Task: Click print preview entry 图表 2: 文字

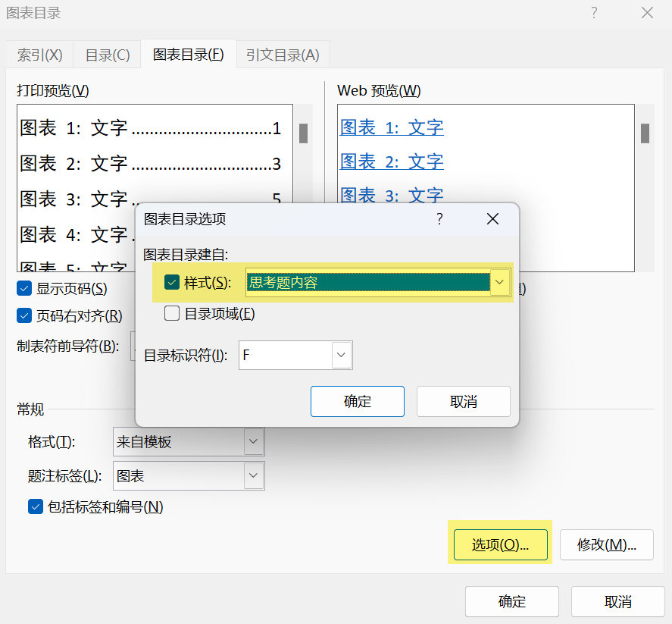Action: coord(151,164)
